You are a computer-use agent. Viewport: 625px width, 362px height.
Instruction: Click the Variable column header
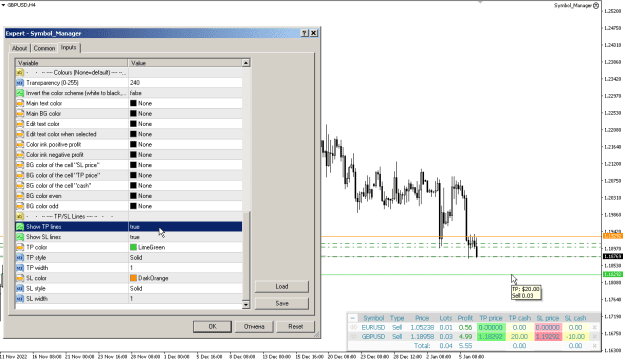(x=72, y=63)
